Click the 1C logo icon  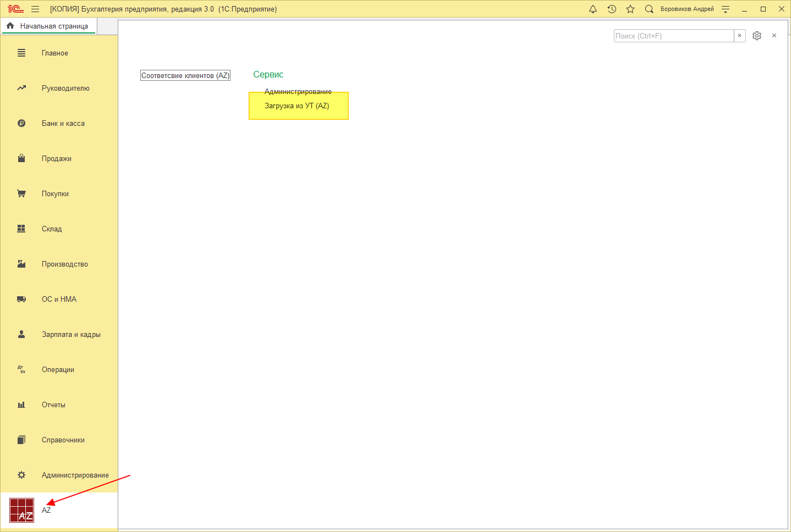[15, 9]
